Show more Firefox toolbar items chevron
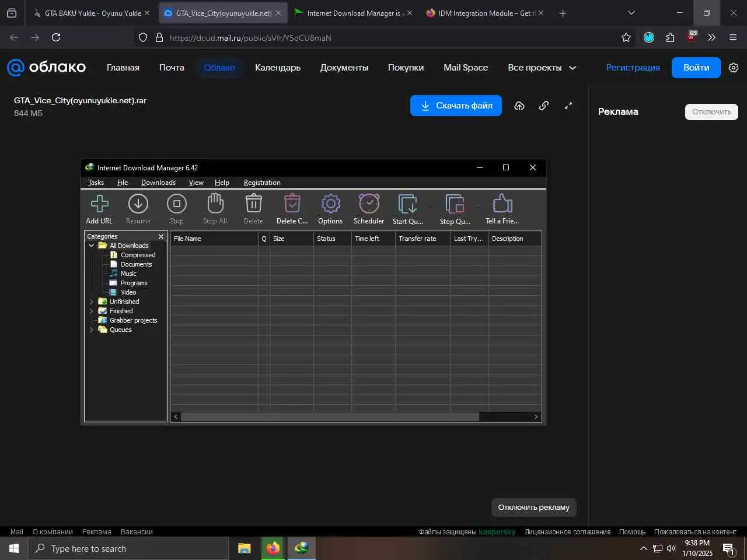Screen dimensions: 747x560 click(711, 37)
